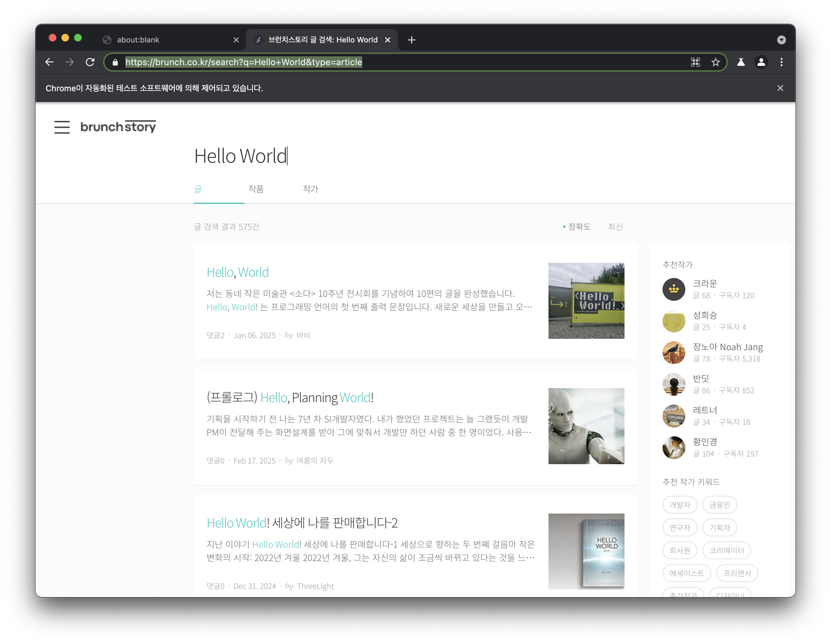This screenshot has width=831, height=644.
Task: Open recommended author 장노아 Noah Jang
Action: (727, 347)
